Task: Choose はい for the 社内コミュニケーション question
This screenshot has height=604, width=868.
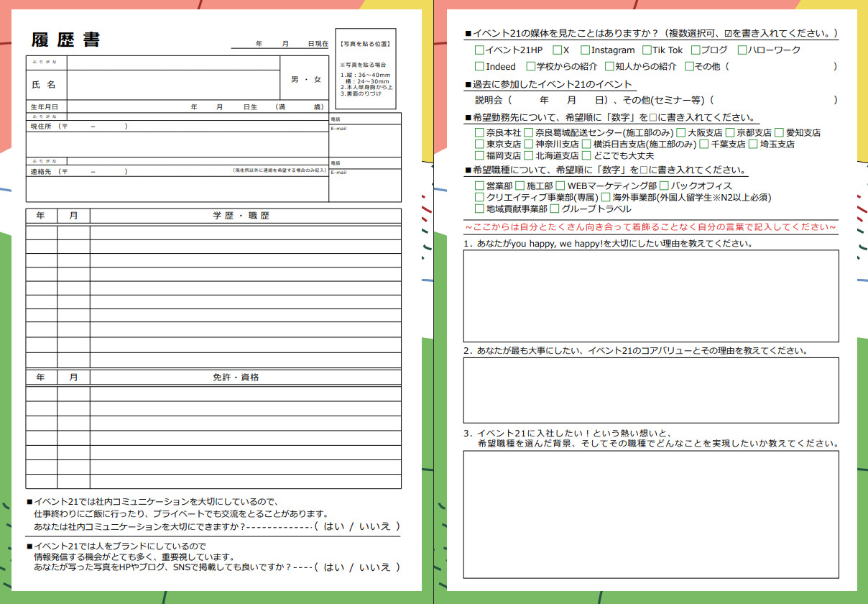Action: click(x=334, y=526)
